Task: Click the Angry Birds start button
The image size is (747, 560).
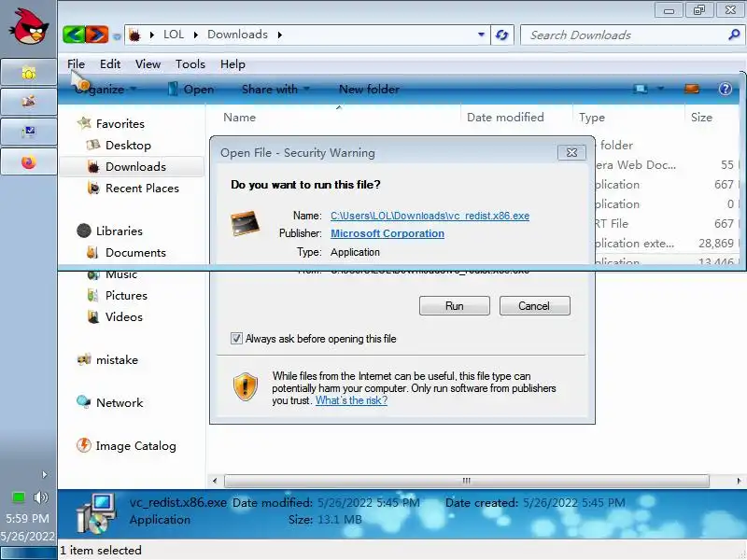Action: (x=29, y=27)
